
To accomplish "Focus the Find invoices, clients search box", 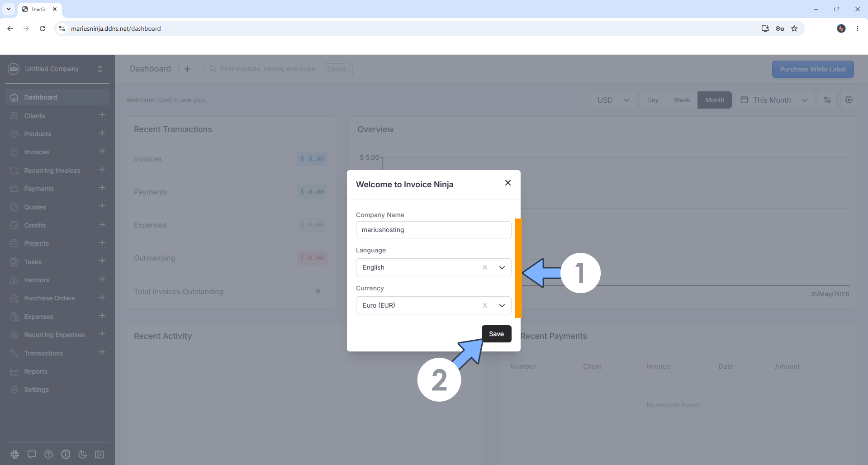I will 278,69.
